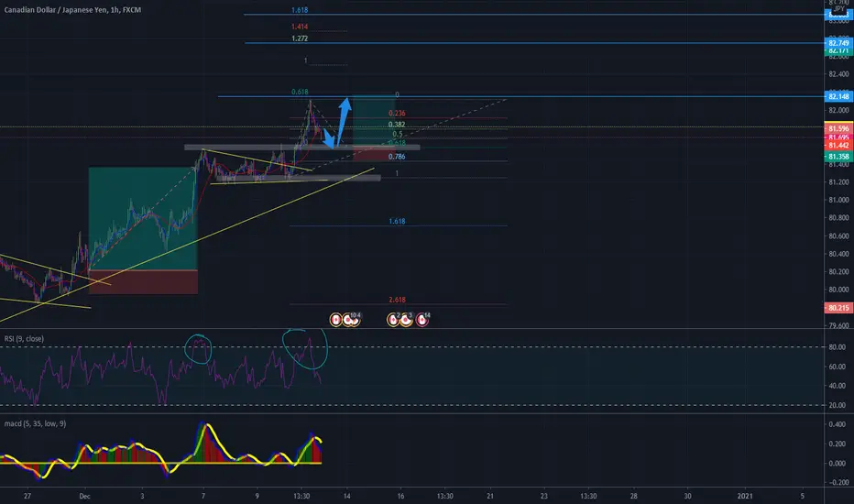The image size is (854, 504).
Task: Click the 27 date on the time axis
Action: pyautogui.click(x=27, y=497)
